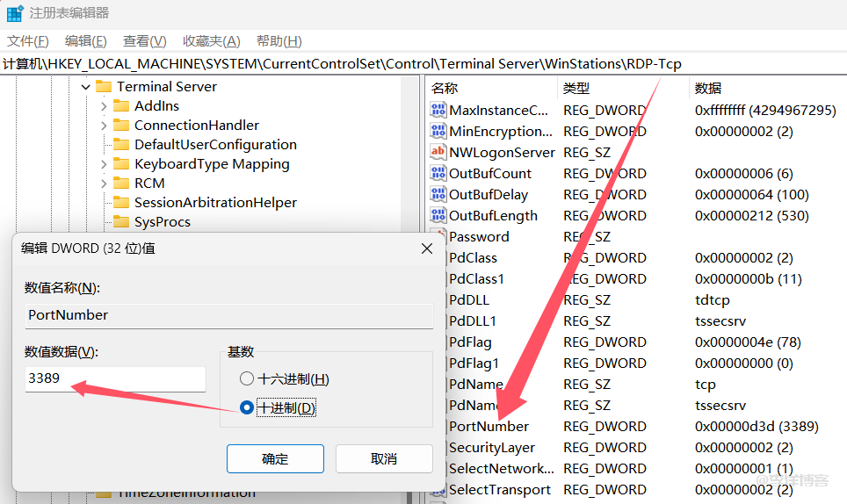The height and width of the screenshot is (504, 847).
Task: Click the Registry Editor app icon in title bar
Action: tap(15, 13)
